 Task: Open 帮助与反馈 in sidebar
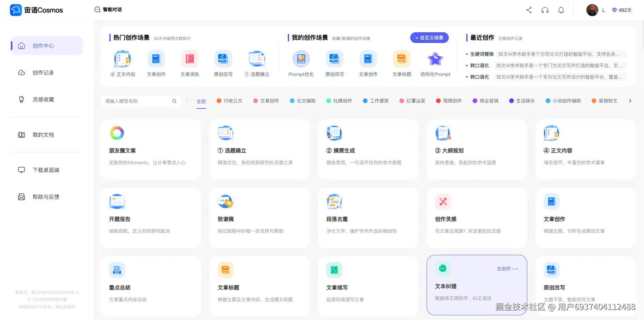coord(47,197)
